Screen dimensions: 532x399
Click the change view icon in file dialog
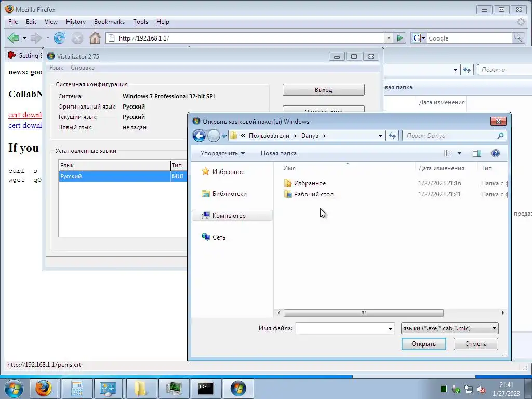click(448, 153)
